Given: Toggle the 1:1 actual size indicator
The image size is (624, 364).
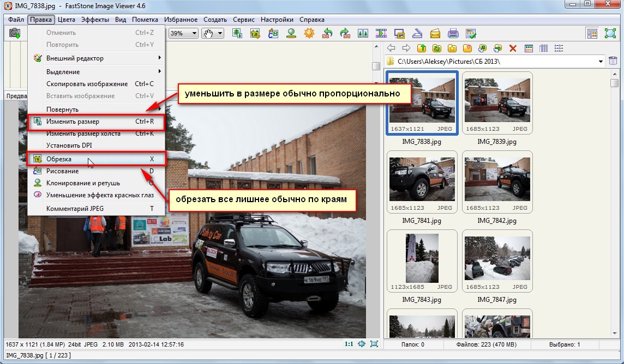Looking at the screenshot, I should (x=349, y=344).
